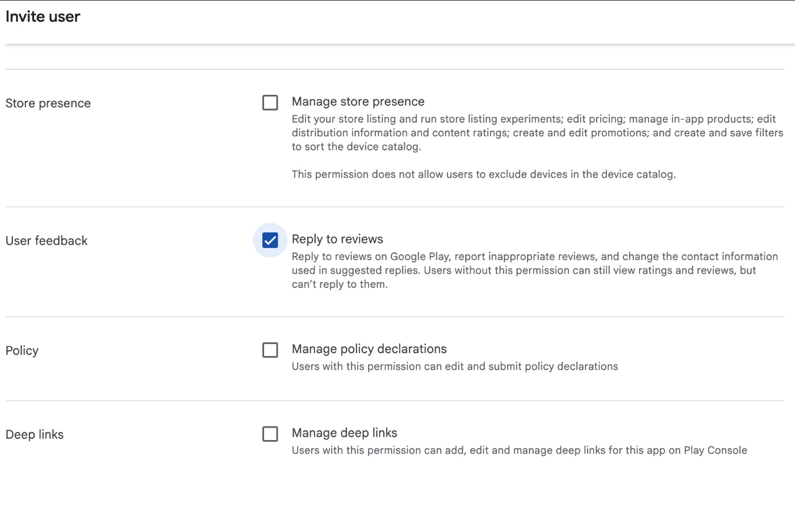Screen dimensions: 795x532
Task: Click the policy declarations description text
Action: 454,367
